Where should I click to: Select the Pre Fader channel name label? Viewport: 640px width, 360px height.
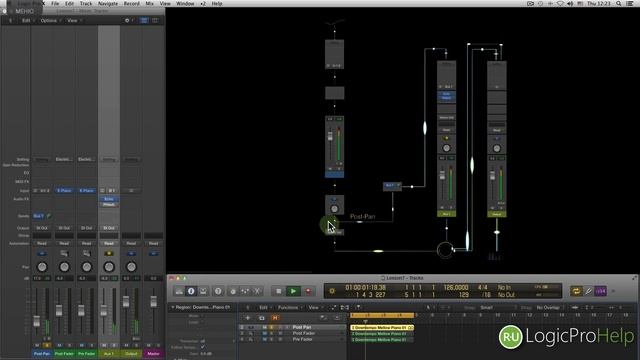[87, 353]
